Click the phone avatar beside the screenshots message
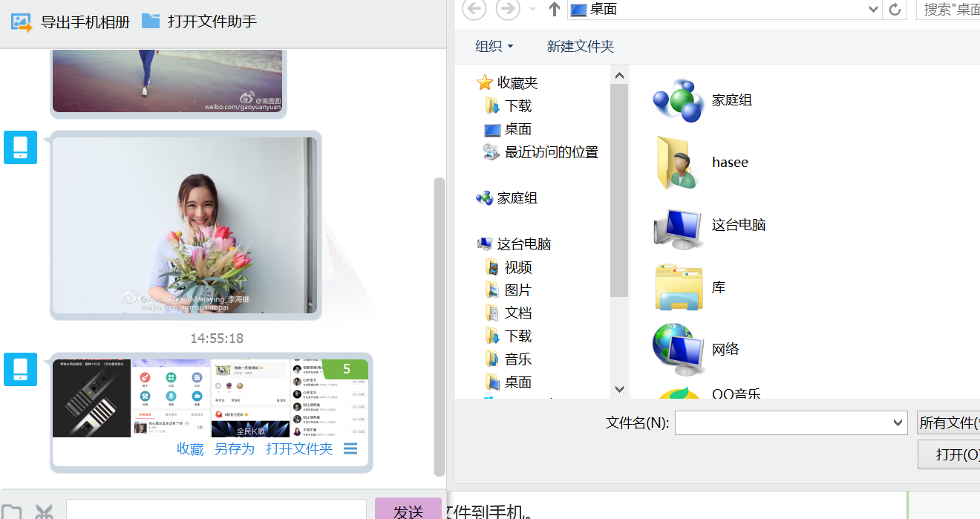 point(20,369)
